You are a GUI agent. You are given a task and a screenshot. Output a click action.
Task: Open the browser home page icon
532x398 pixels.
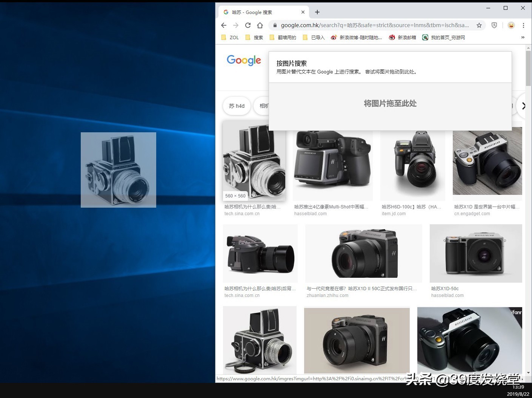(260, 25)
